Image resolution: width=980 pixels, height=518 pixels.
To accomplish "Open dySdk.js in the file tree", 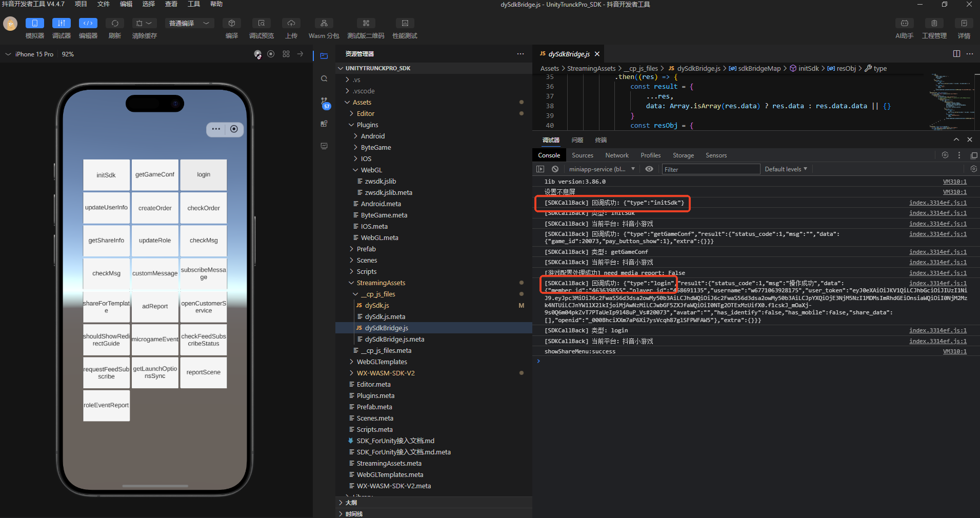I will [x=377, y=306].
